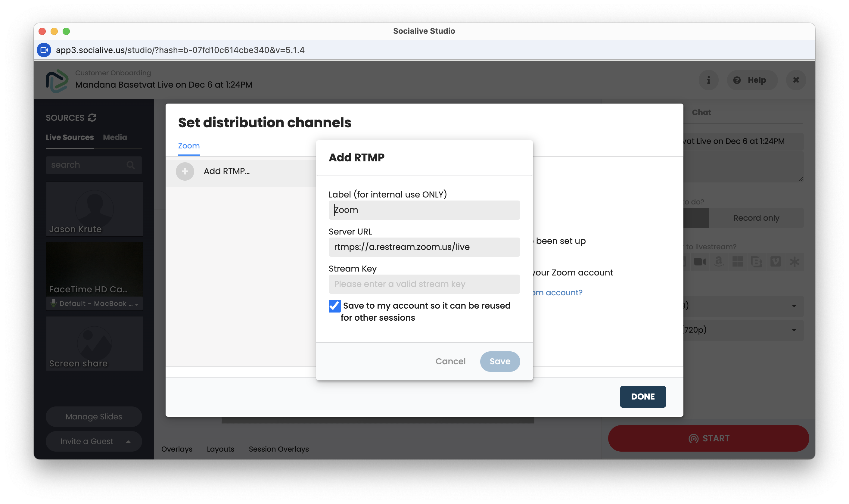The width and height of the screenshot is (849, 504).
Task: Select the custom RTMP asterisk icon
Action: pyautogui.click(x=794, y=262)
